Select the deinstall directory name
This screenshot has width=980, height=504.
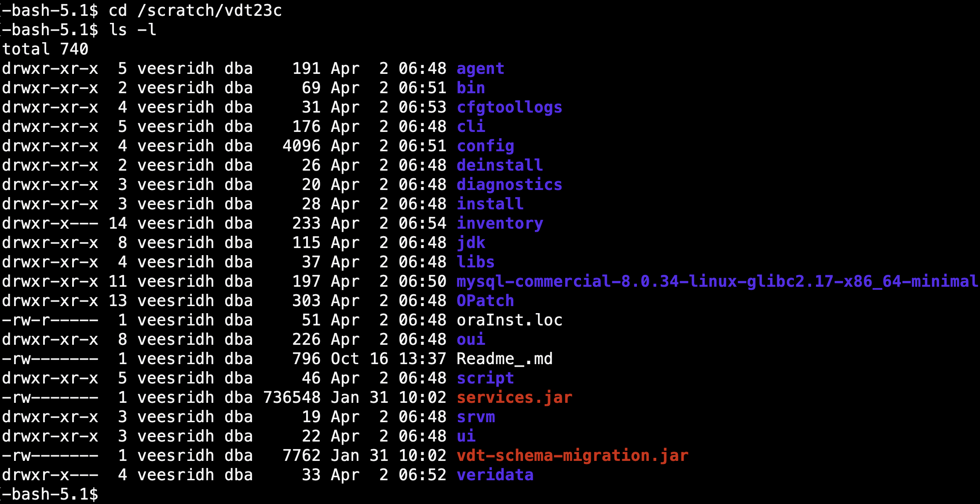(500, 165)
